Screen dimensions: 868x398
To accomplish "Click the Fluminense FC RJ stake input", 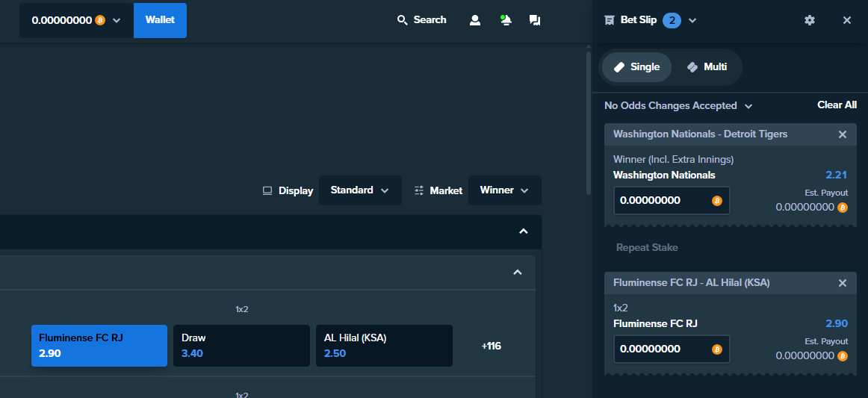I will pos(672,349).
